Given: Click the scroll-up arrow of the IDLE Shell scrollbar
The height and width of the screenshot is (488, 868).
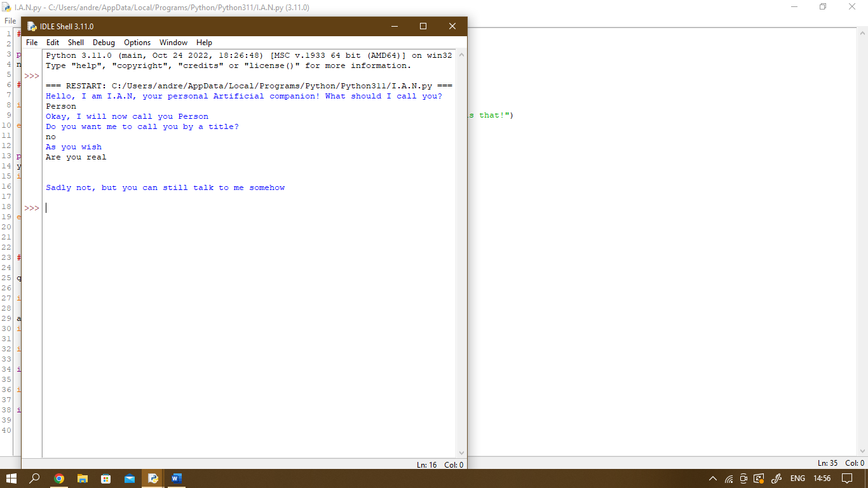Looking at the screenshot, I should [x=462, y=55].
